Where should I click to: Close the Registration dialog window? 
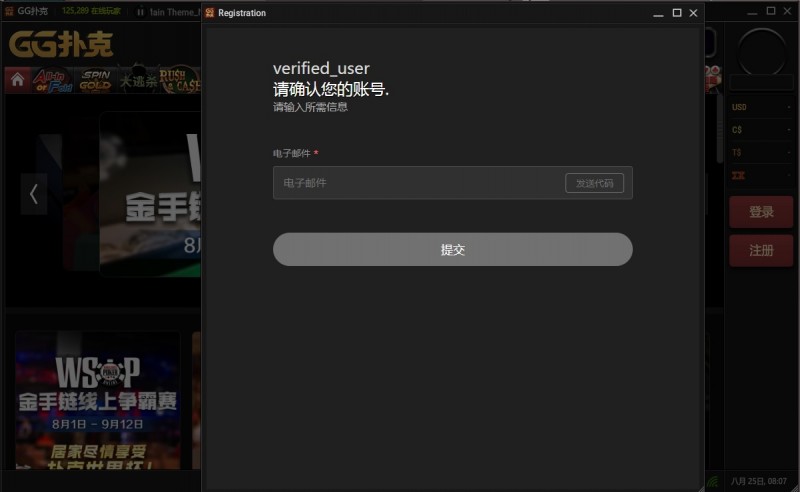point(693,13)
